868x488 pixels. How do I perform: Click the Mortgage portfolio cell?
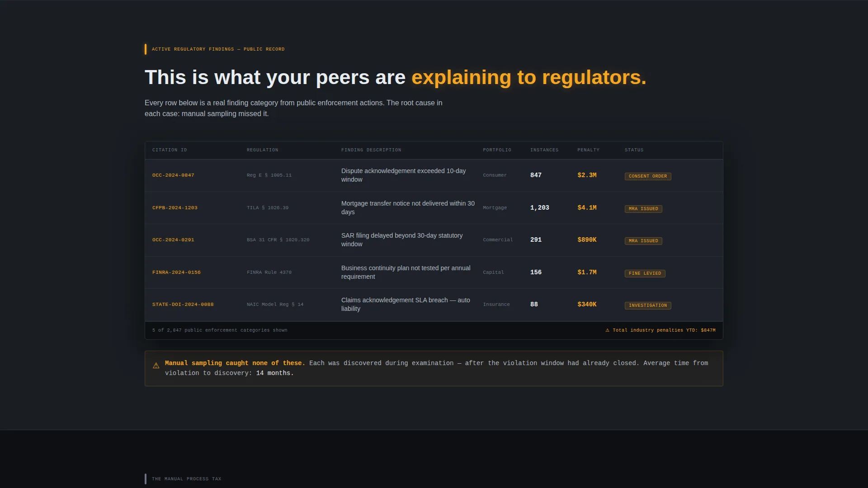(x=495, y=208)
